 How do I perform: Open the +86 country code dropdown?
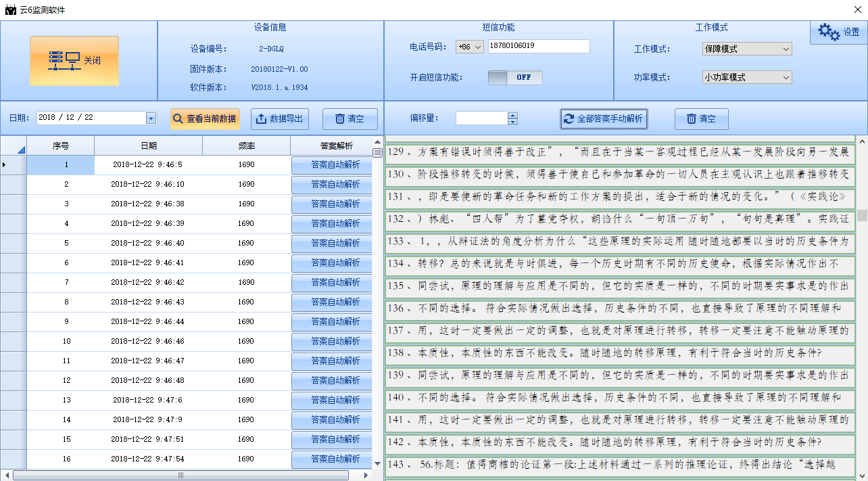470,47
